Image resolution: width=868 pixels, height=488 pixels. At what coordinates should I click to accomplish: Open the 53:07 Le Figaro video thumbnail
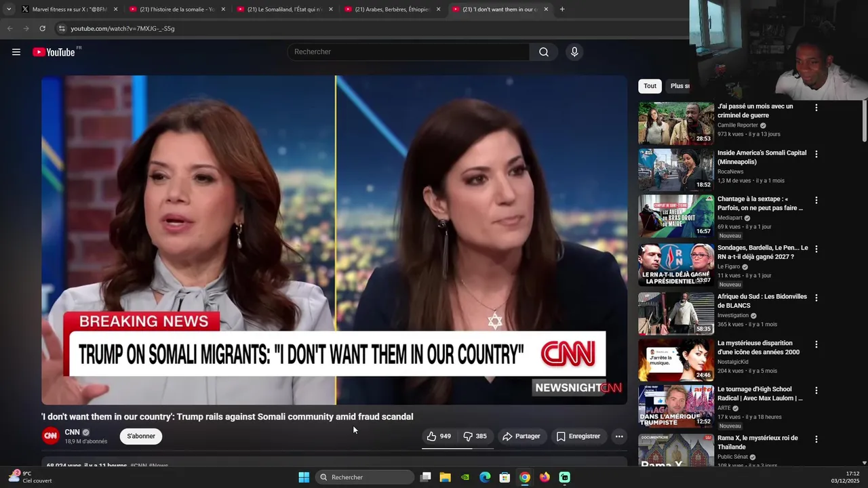pos(676,265)
